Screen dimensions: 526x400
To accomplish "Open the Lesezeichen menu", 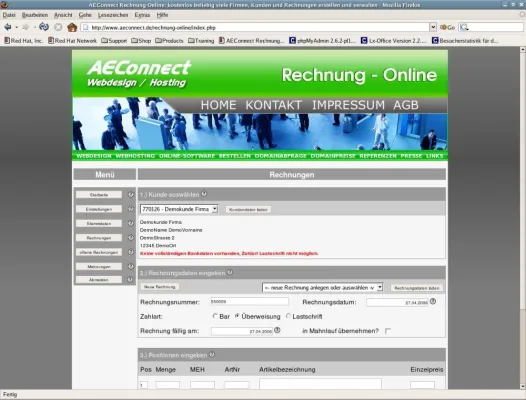I will 113,15.
